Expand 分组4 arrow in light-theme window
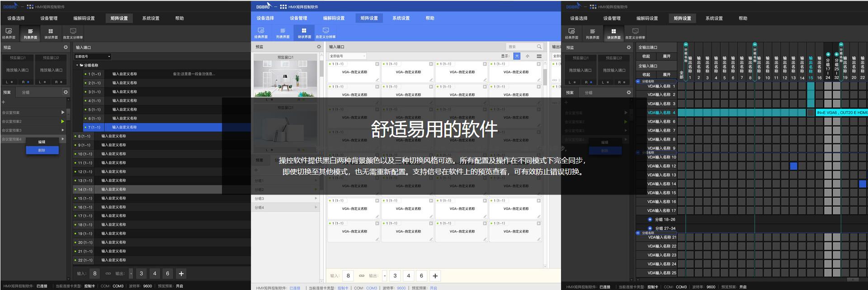868x290 pixels. tap(316, 207)
